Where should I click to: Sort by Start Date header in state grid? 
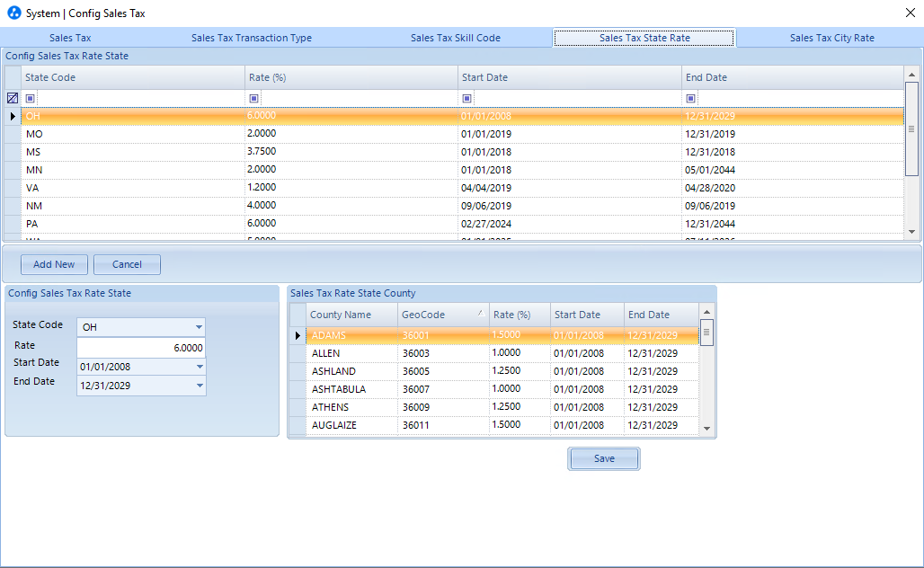point(570,77)
